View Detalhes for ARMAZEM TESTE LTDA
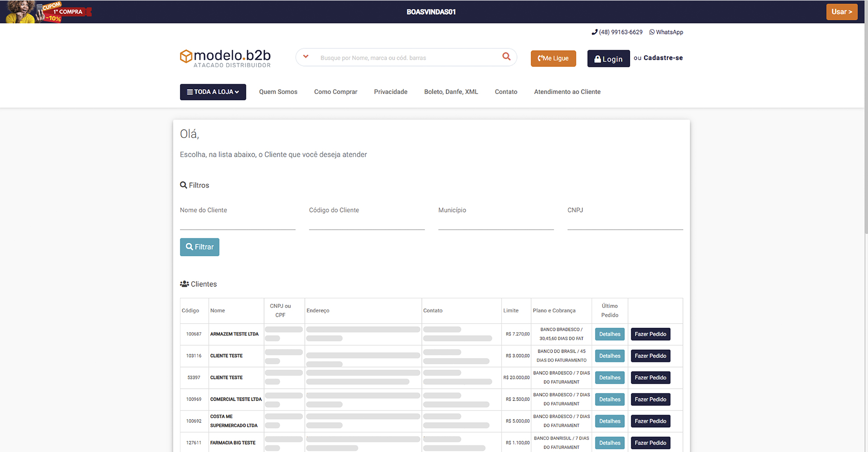 coord(609,334)
